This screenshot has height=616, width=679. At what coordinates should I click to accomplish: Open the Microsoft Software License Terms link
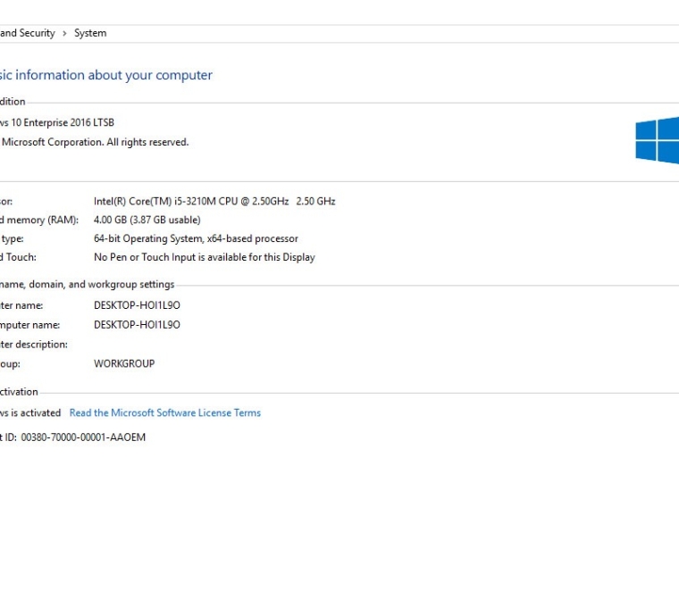tap(165, 412)
